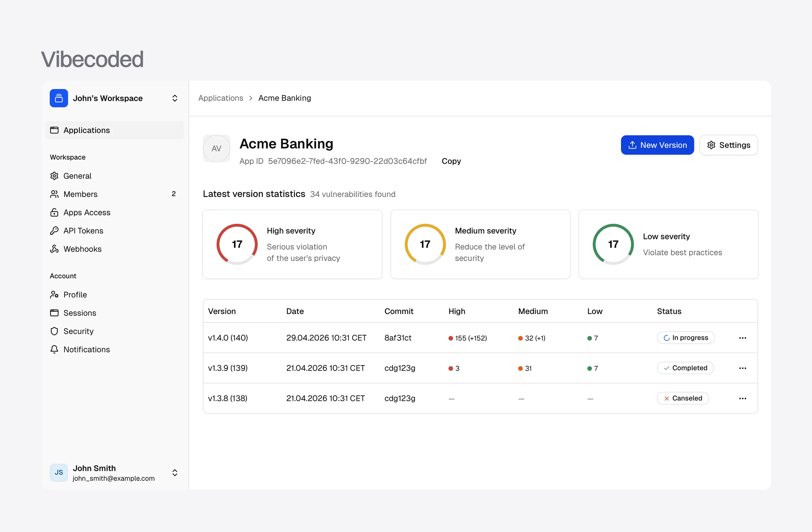Click the Applications breadcrumb link
The image size is (812, 532).
[x=221, y=98]
